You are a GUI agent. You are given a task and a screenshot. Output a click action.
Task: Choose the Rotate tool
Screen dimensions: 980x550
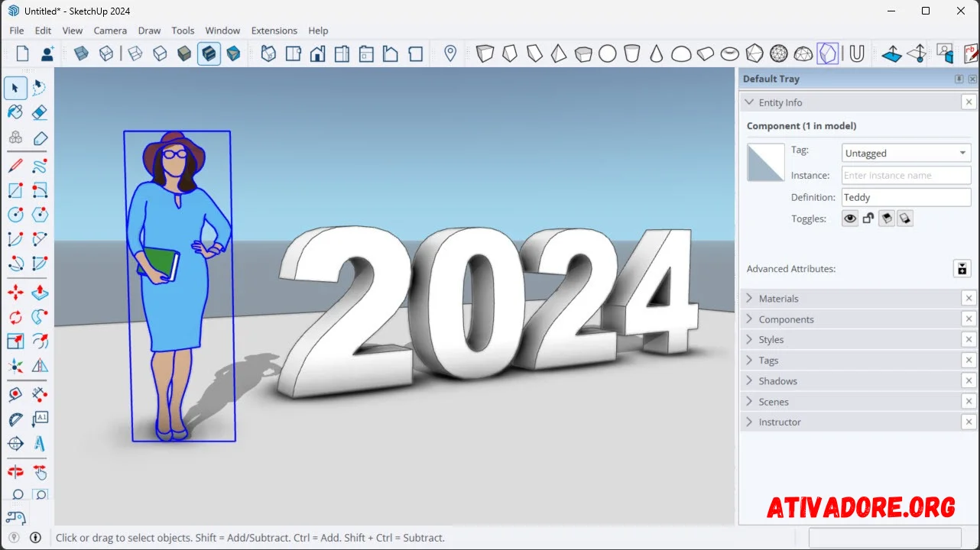[15, 317]
